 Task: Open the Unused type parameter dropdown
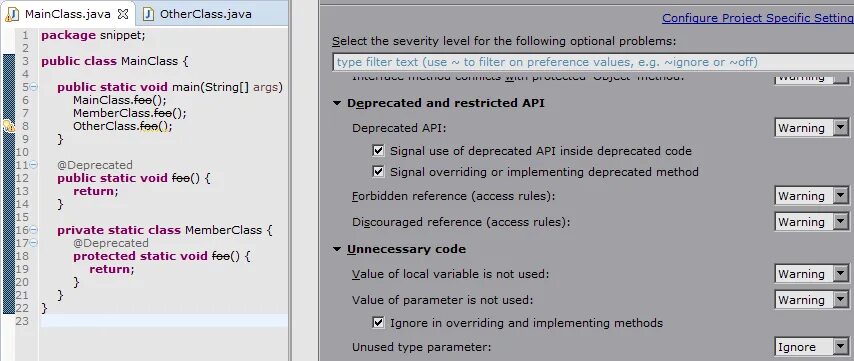coord(812,347)
